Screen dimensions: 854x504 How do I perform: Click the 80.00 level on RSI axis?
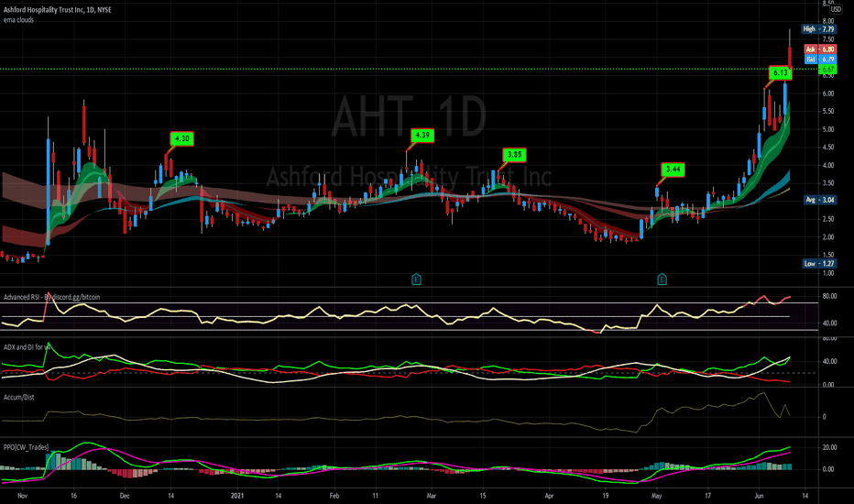click(x=829, y=296)
